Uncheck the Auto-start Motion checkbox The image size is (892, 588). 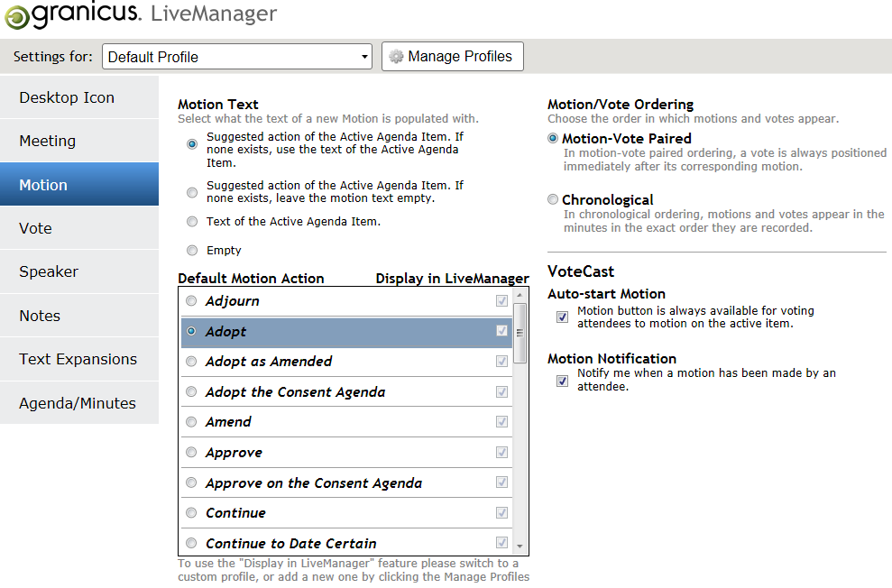562,317
